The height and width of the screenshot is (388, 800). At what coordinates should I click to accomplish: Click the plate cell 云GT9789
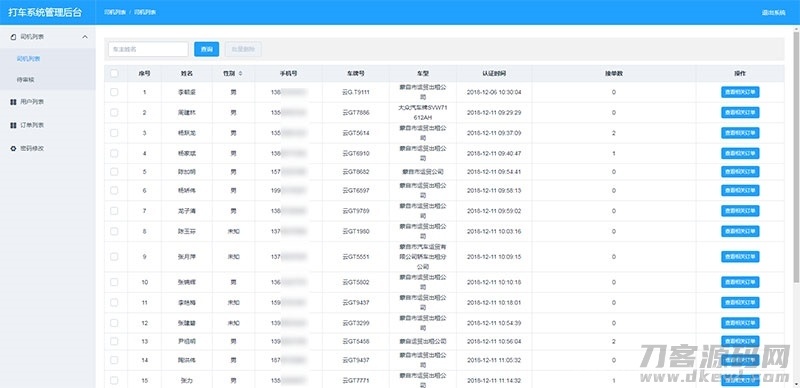click(x=356, y=210)
